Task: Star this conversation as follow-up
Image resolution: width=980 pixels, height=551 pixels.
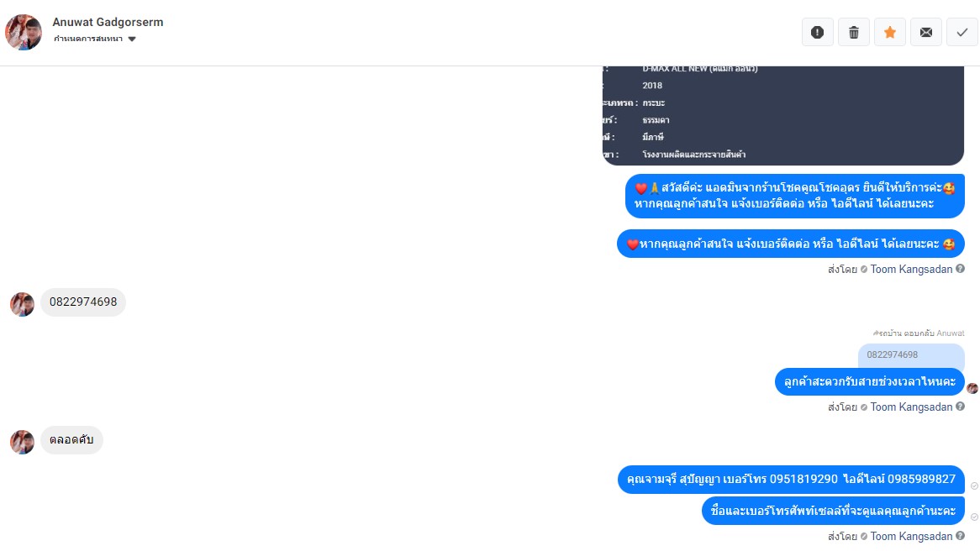Action: (x=889, y=33)
